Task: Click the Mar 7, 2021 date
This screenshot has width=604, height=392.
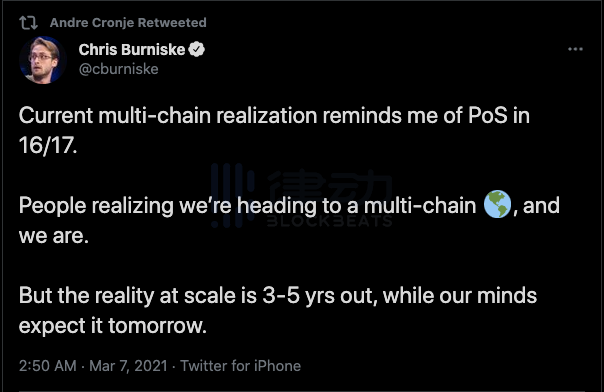Action: (128, 366)
